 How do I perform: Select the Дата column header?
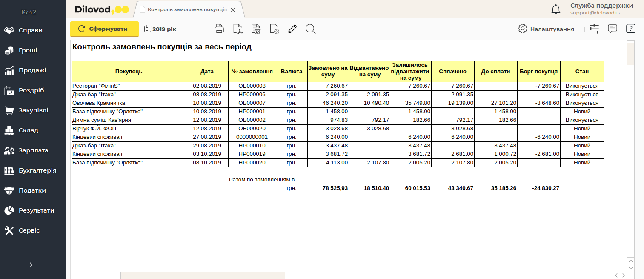tap(207, 72)
